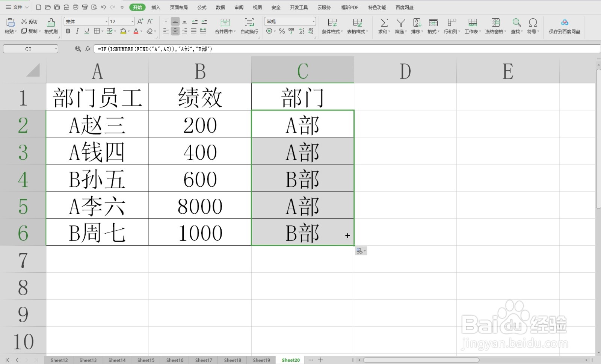Click the 插入 ribbon label

156,7
